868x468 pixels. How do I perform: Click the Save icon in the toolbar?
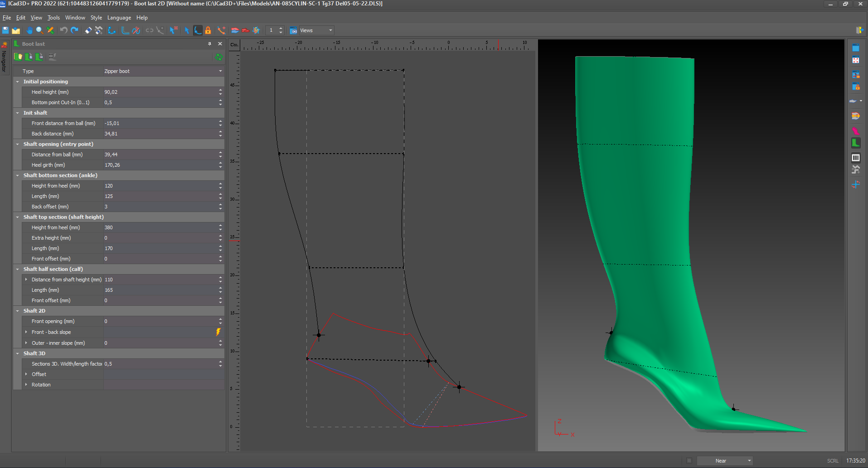[x=5, y=30]
